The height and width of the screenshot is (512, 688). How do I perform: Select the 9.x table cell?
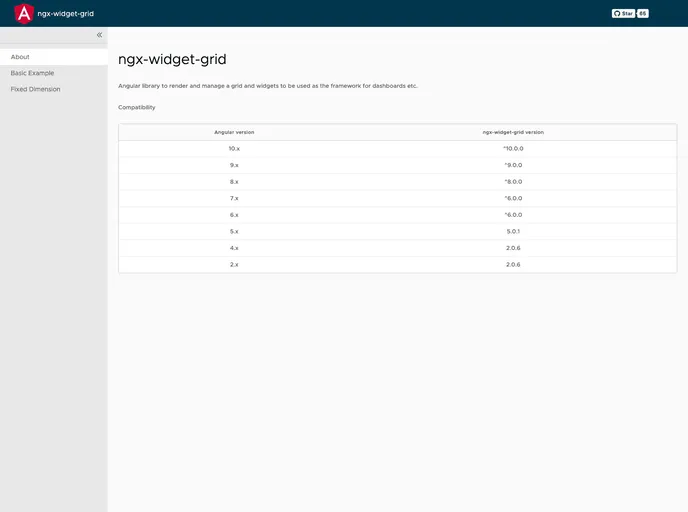click(234, 165)
